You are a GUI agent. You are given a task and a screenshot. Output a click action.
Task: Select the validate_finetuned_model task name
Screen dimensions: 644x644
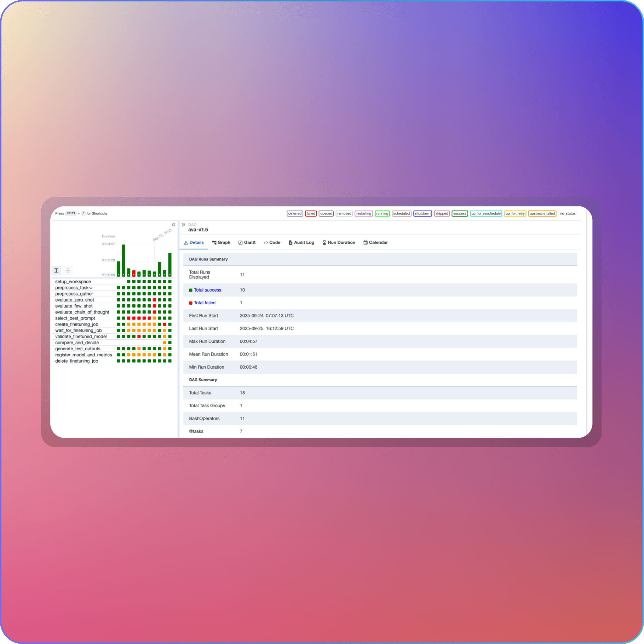click(81, 337)
